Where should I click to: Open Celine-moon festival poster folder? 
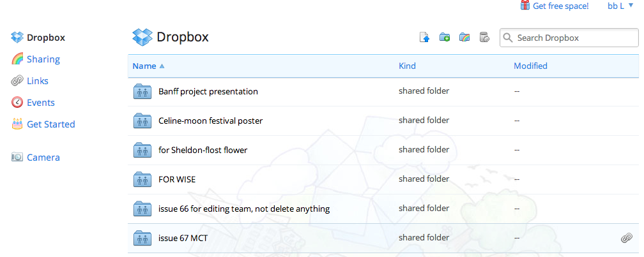point(210,121)
